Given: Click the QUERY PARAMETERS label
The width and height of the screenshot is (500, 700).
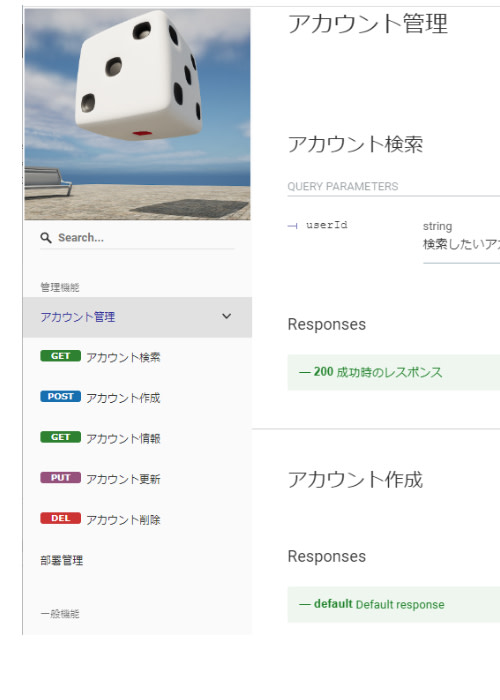Looking at the screenshot, I should tap(343, 186).
